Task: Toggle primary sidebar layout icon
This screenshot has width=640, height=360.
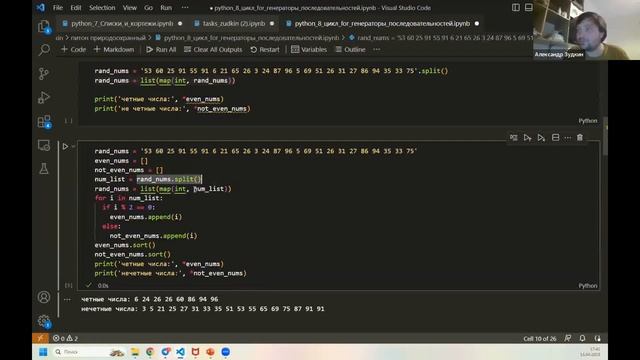Action: pyautogui.click(x=516, y=8)
